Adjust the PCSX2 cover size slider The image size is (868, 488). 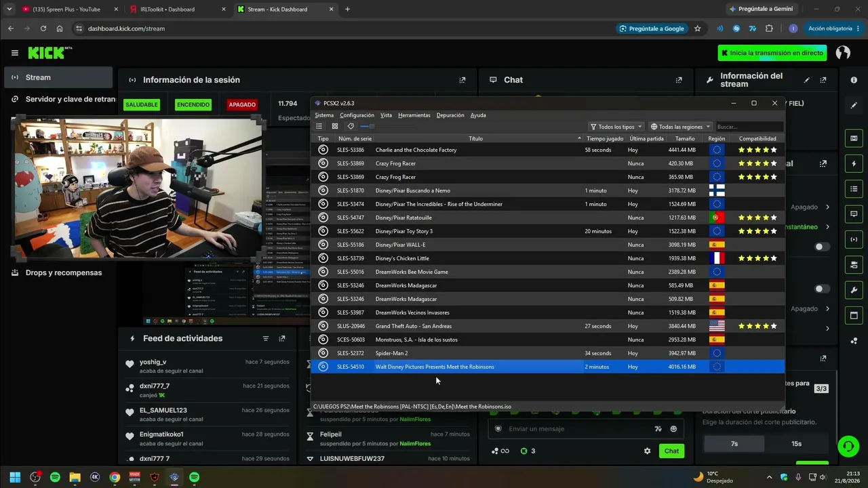click(368, 127)
